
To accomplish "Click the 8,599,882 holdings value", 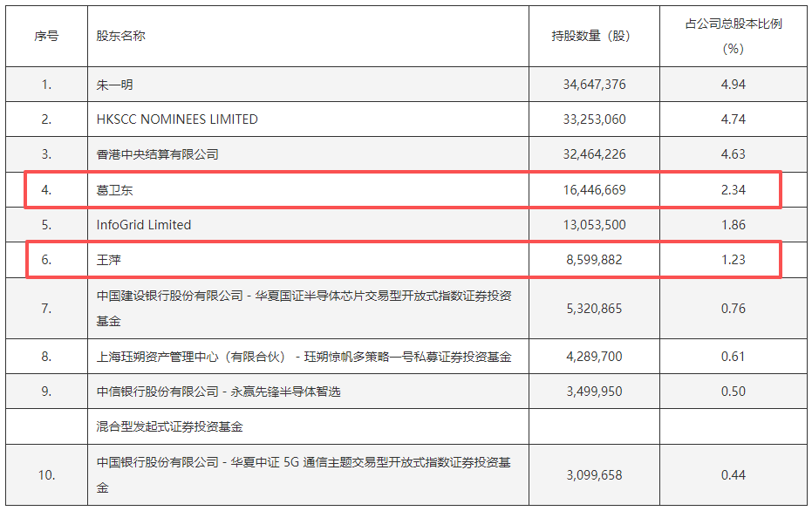I will point(594,259).
